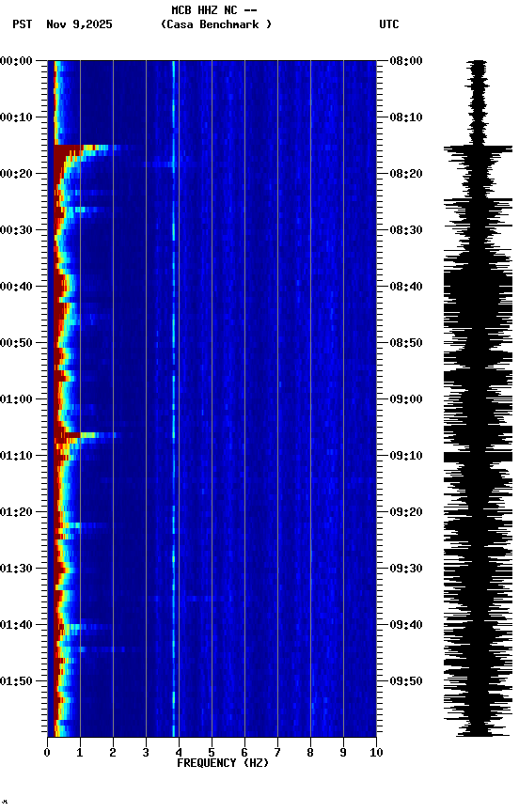Click the '08:00' UTC time label
This screenshot has width=519, height=812.
click(x=406, y=61)
